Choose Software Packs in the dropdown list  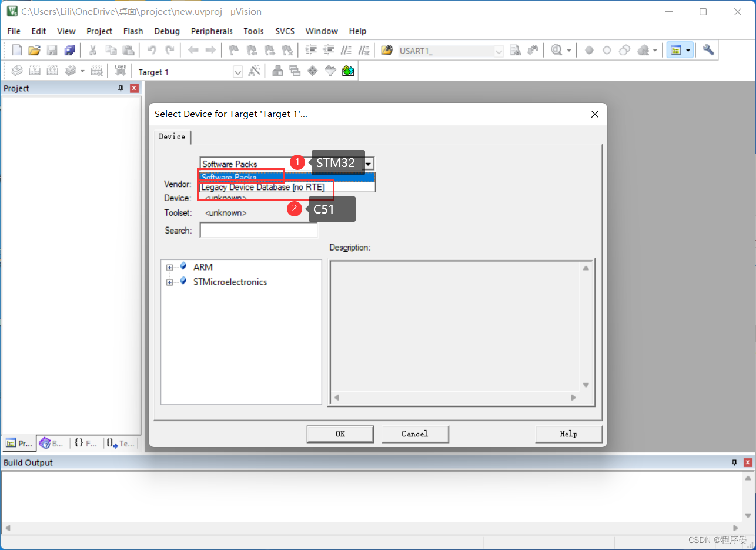coord(287,177)
